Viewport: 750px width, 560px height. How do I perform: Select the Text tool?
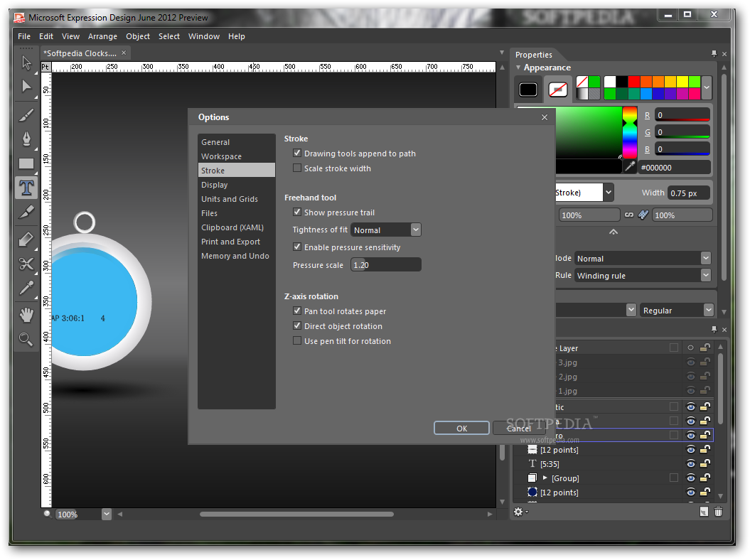(26, 188)
